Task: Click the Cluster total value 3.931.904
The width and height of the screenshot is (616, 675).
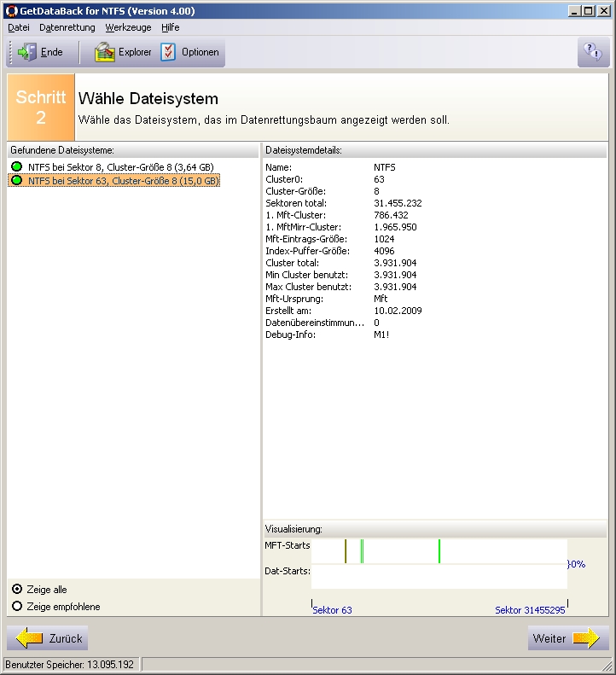Action: pos(395,263)
